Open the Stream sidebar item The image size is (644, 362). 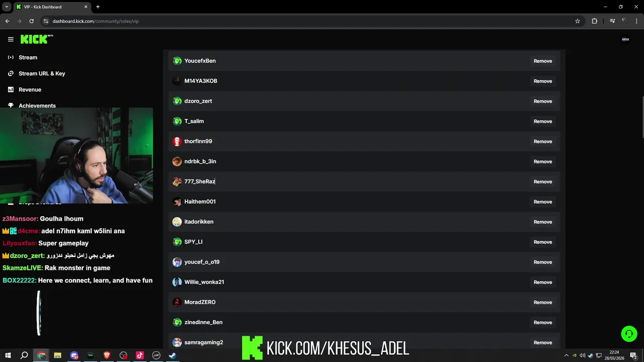(28, 57)
